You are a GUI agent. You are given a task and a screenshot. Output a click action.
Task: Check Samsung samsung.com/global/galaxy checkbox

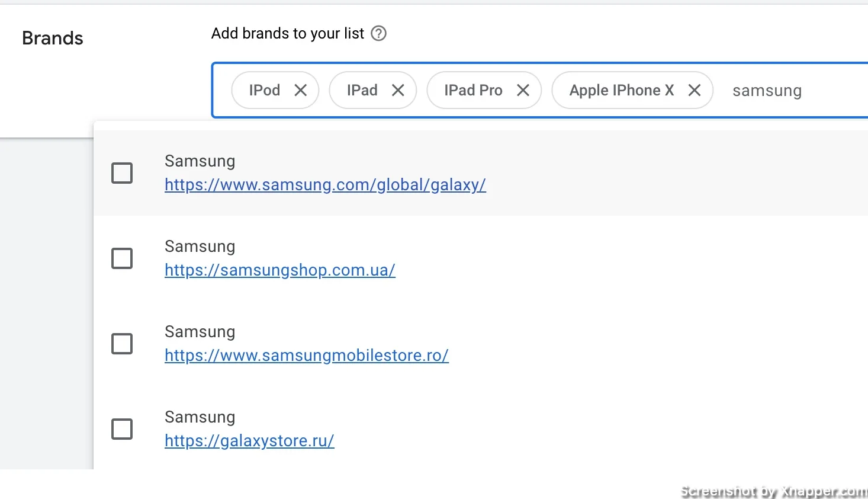click(122, 173)
